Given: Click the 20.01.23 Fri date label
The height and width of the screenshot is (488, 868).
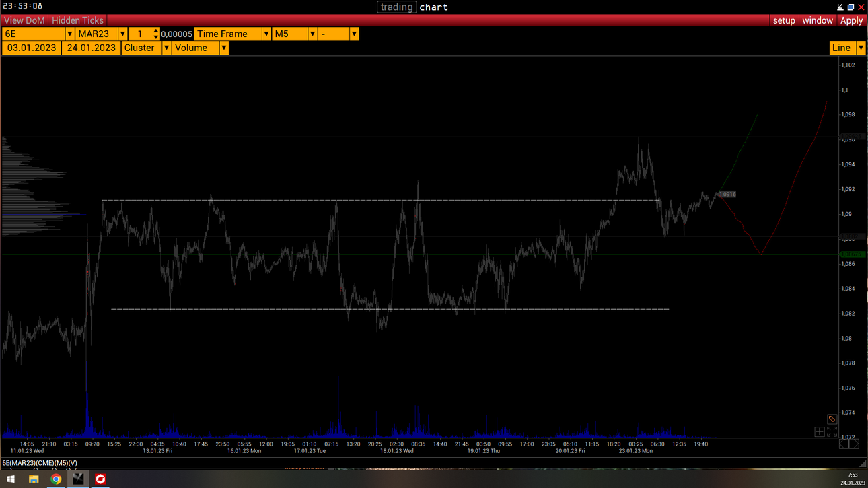Looking at the screenshot, I should [x=570, y=451].
